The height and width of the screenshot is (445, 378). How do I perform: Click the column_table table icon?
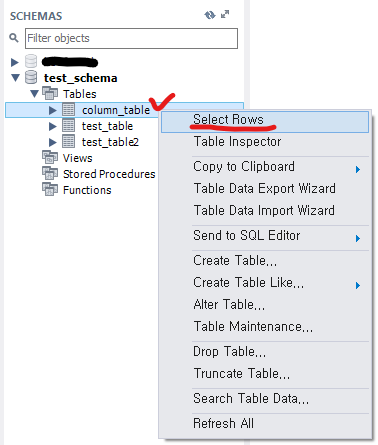click(69, 110)
